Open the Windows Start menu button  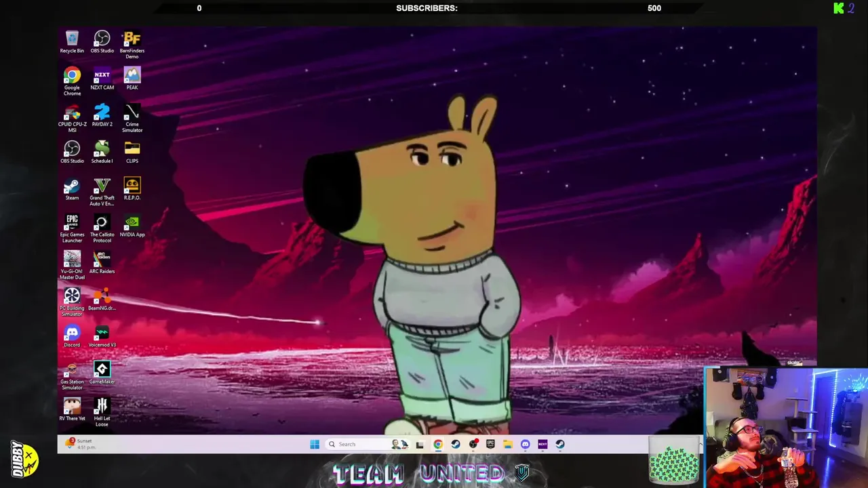pyautogui.click(x=315, y=445)
